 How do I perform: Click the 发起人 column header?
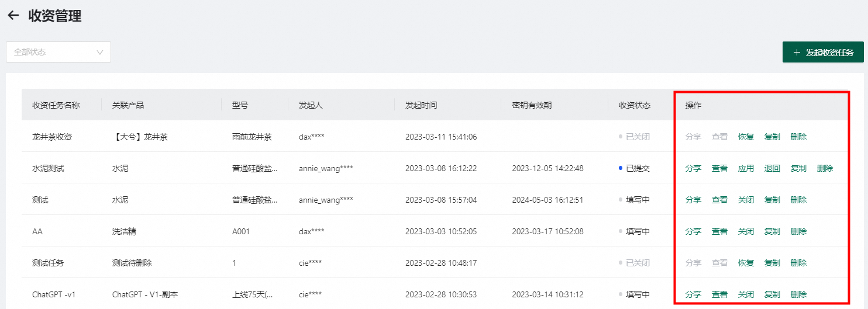pos(311,105)
